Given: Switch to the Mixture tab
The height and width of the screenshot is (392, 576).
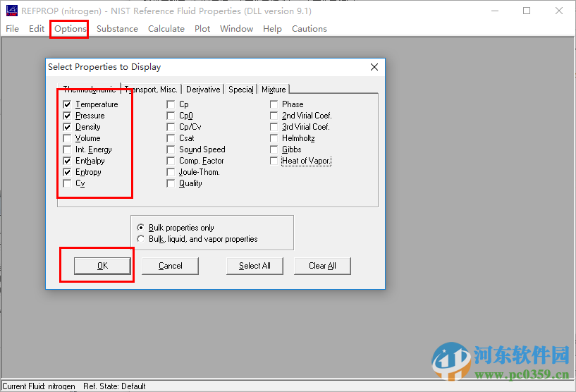Looking at the screenshot, I should click(x=274, y=90).
